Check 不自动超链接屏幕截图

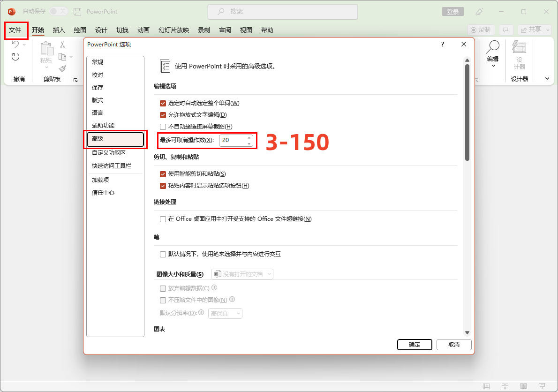[163, 127]
